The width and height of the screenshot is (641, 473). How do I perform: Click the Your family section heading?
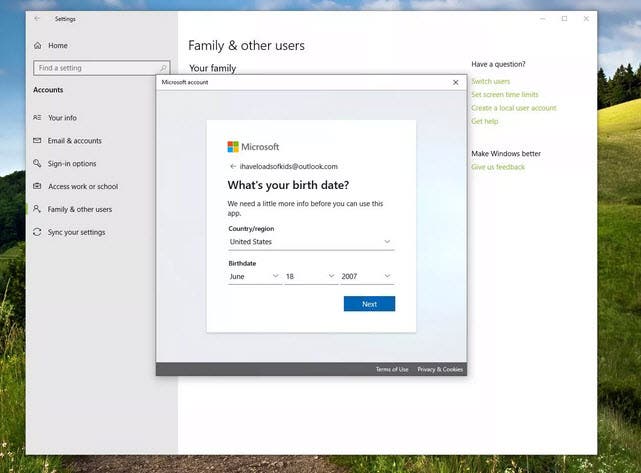point(213,68)
